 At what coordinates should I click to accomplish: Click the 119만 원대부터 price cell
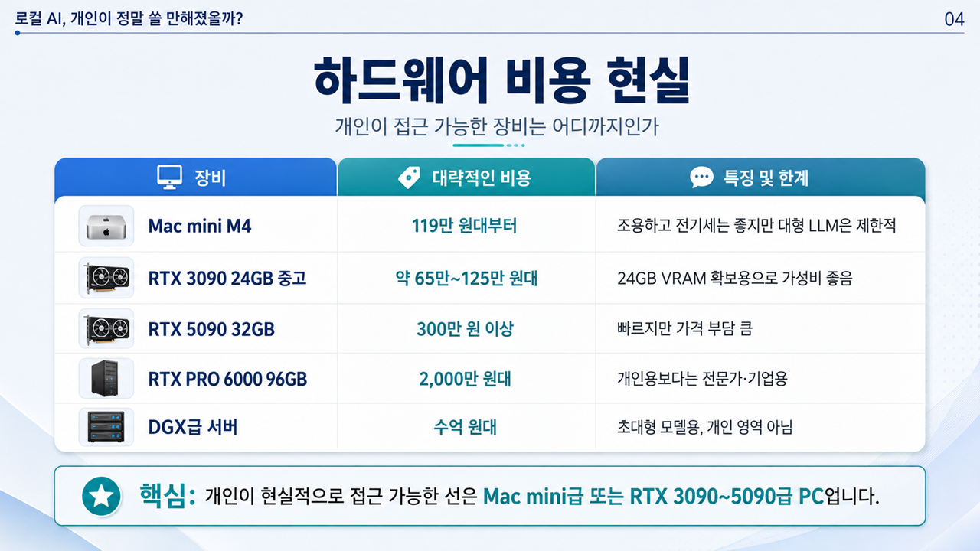click(x=465, y=226)
